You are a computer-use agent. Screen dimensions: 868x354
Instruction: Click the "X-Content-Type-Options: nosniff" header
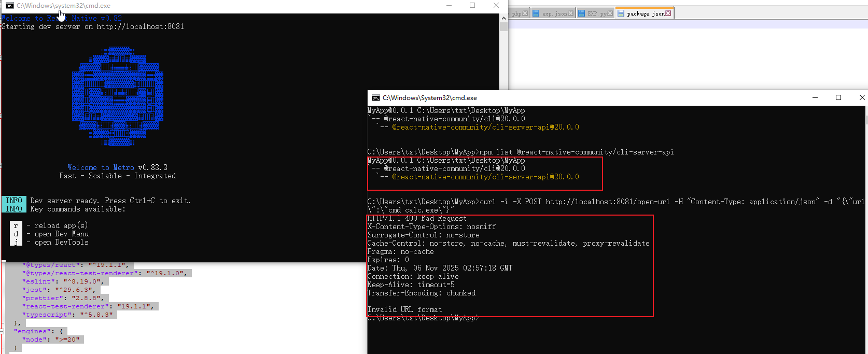click(431, 226)
